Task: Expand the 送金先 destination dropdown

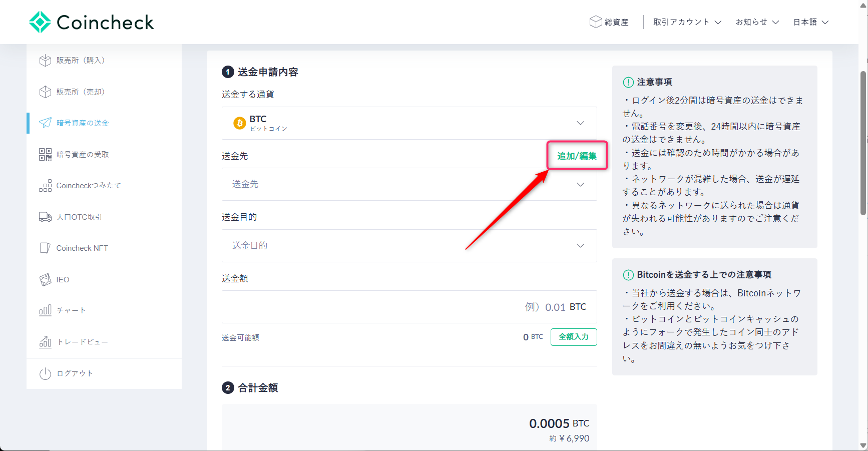Action: pyautogui.click(x=409, y=184)
